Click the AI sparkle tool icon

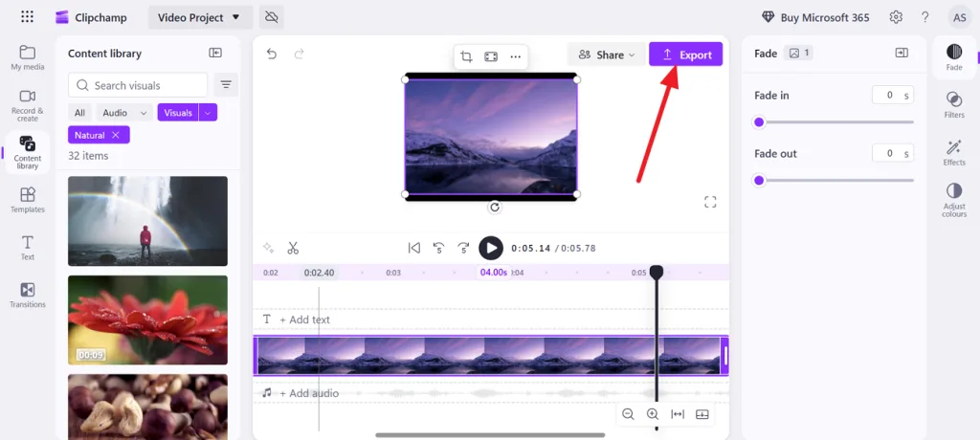(268, 248)
